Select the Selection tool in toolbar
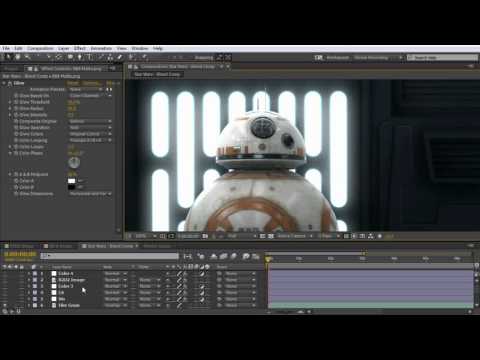The width and height of the screenshot is (480, 360). 9,57
